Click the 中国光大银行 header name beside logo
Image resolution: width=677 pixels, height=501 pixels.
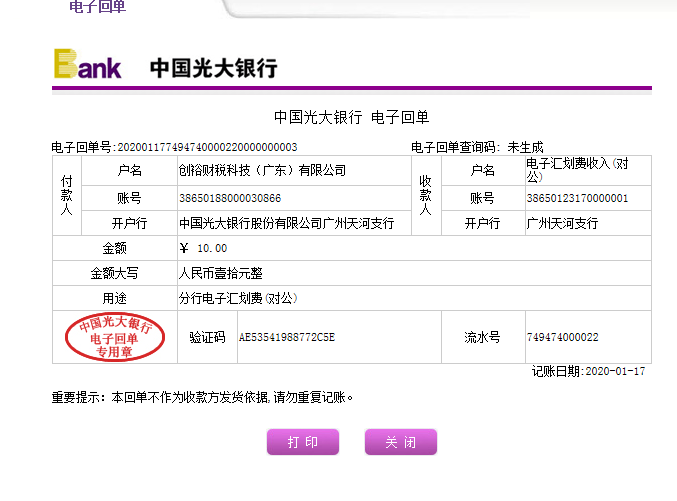pos(213,68)
